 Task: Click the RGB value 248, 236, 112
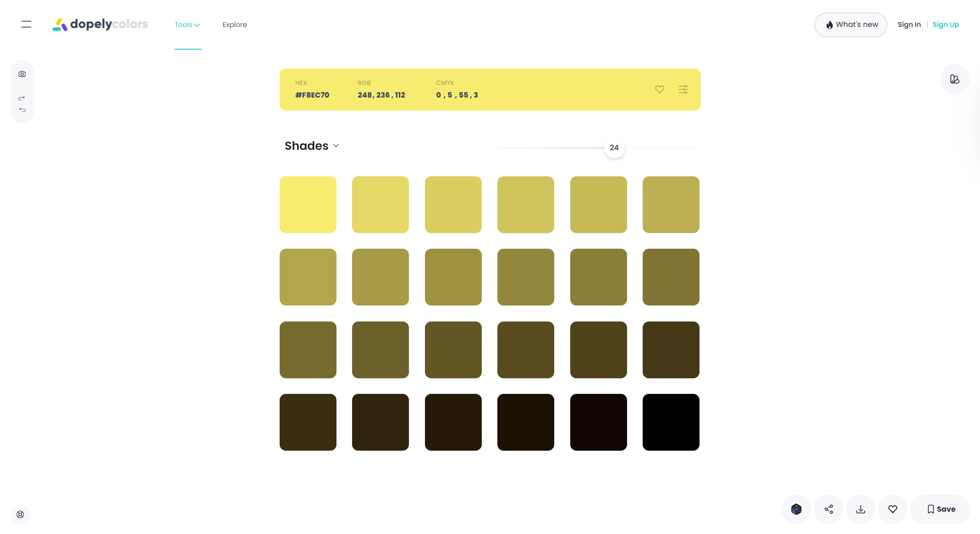click(381, 95)
